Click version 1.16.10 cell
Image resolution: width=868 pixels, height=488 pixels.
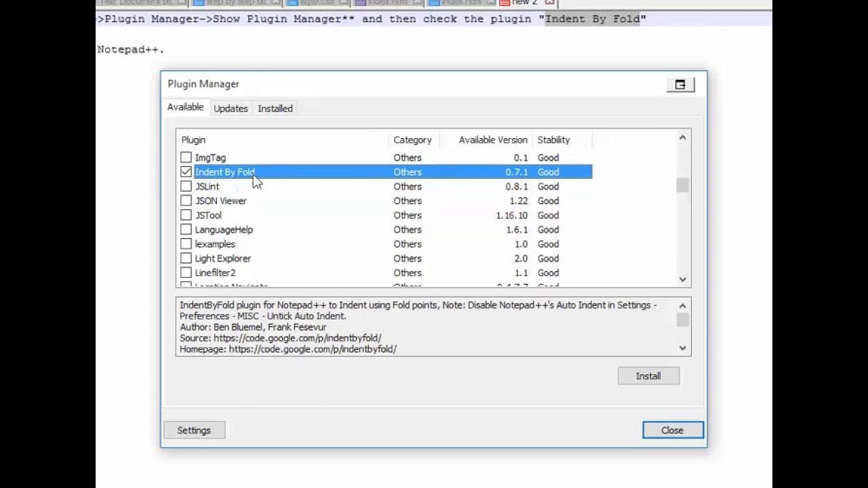pyautogui.click(x=511, y=216)
